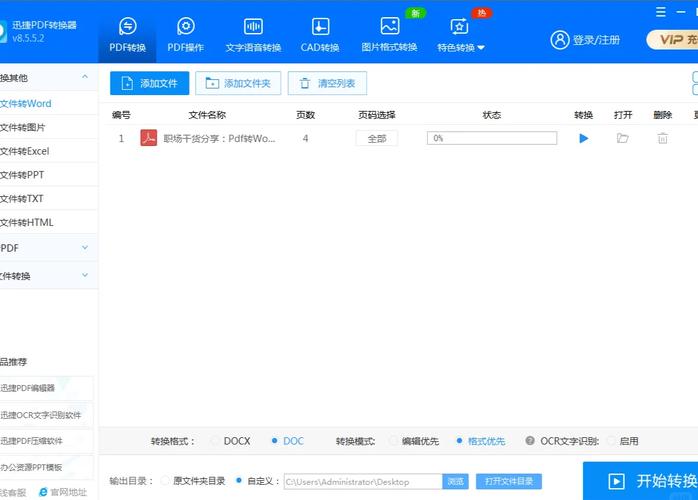The image size is (698, 500).
Task: Open the PDF操作 tool icon
Action: [185, 27]
